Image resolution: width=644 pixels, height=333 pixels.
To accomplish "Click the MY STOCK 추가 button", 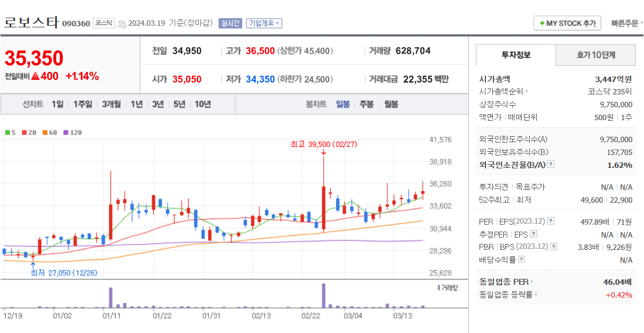I will (567, 23).
